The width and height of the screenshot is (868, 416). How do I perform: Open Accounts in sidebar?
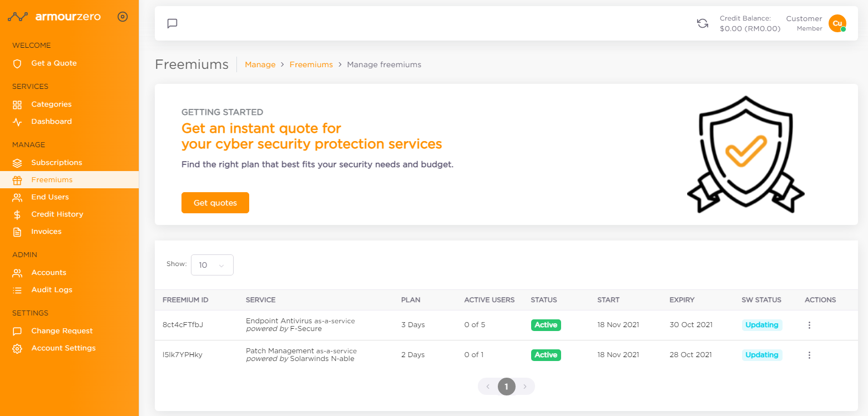pos(69,273)
